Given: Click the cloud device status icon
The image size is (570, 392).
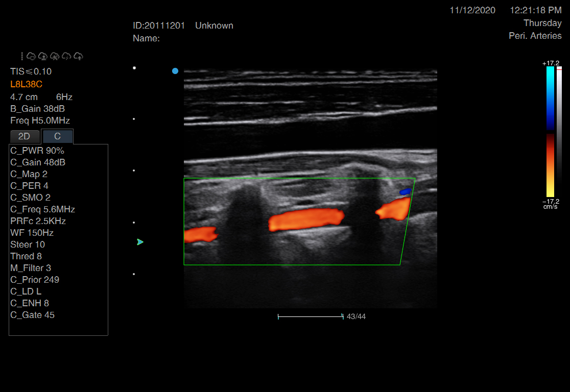Looking at the screenshot, I should (x=31, y=56).
